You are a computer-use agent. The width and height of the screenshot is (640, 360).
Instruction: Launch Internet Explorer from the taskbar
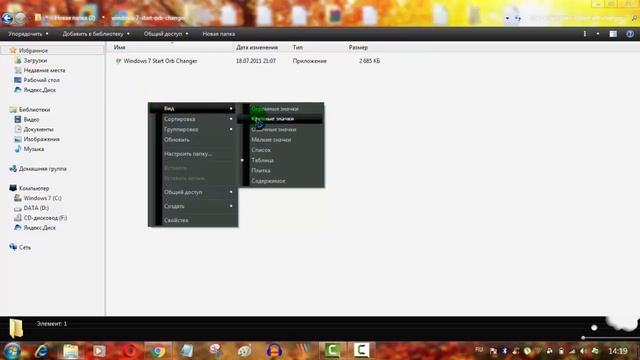click(x=42, y=351)
